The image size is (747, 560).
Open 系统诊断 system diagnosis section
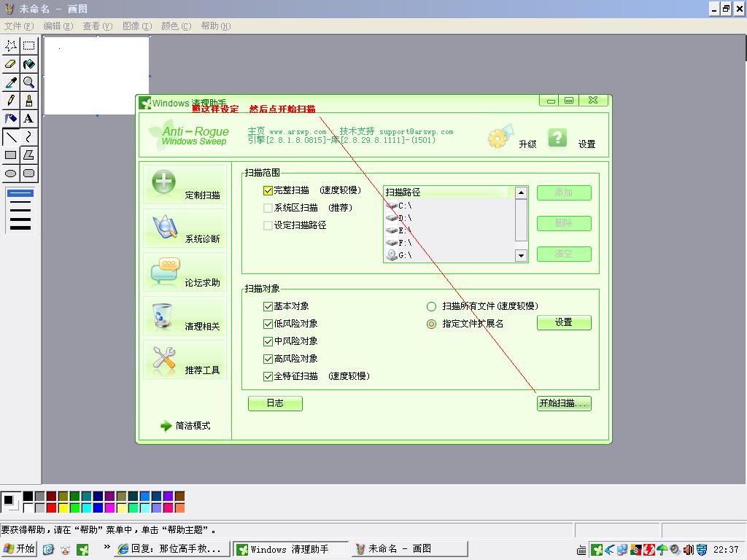(x=185, y=228)
